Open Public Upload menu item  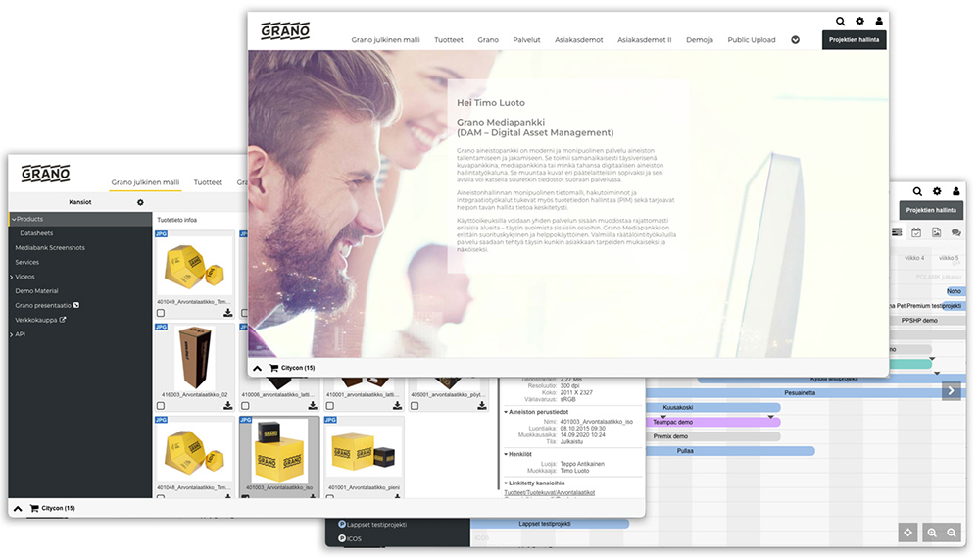click(752, 40)
